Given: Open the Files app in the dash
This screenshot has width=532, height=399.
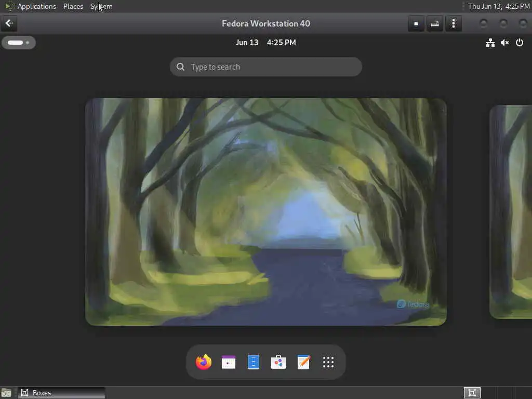Looking at the screenshot, I should (x=254, y=362).
